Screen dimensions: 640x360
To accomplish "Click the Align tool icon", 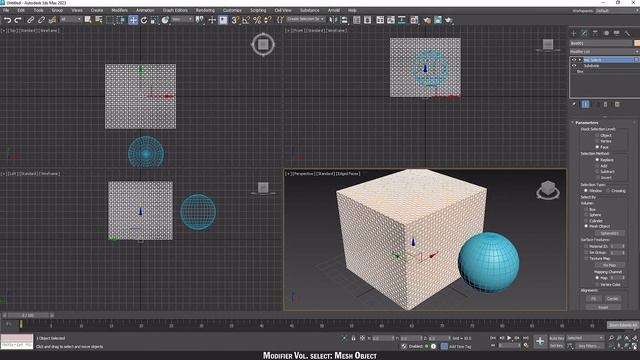I will click(344, 20).
